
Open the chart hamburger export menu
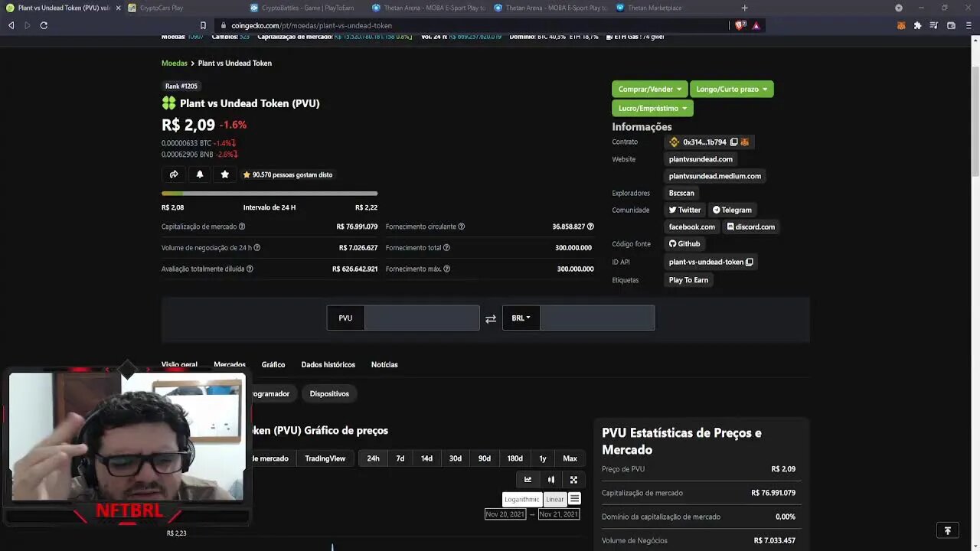pyautogui.click(x=574, y=499)
